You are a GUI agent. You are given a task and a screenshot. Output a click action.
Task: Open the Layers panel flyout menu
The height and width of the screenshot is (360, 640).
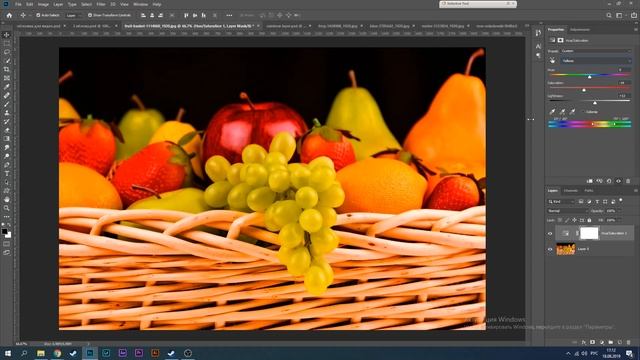(x=635, y=191)
